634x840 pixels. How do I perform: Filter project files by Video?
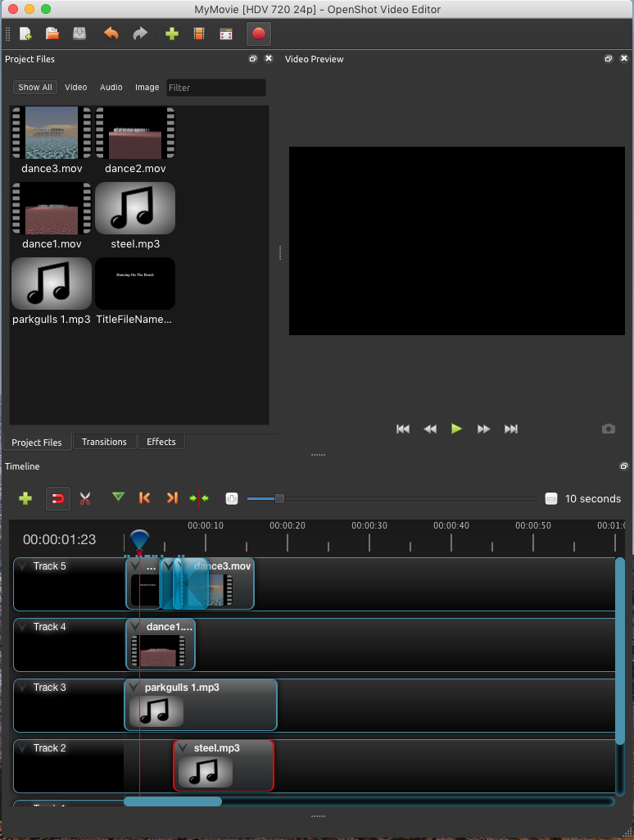(x=76, y=88)
